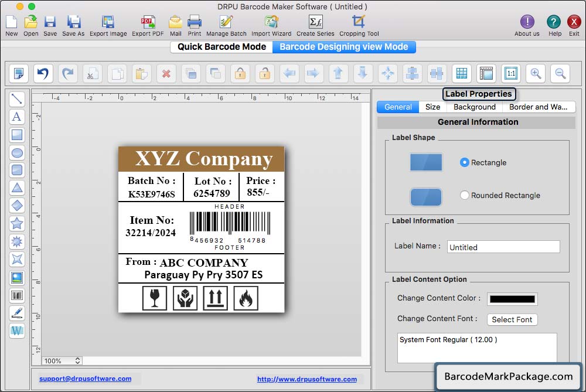586x392 pixels.
Task: Select the Rectangle shape tool
Action: click(17, 135)
